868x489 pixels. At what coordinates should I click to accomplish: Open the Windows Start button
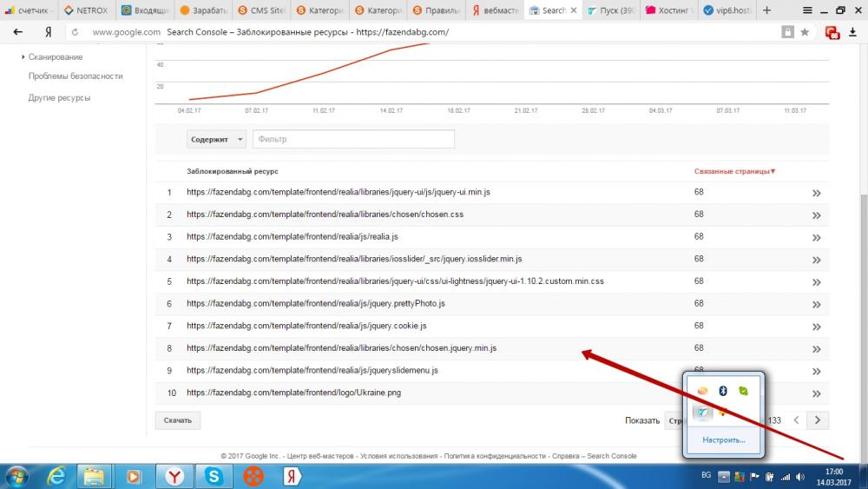pos(16,476)
